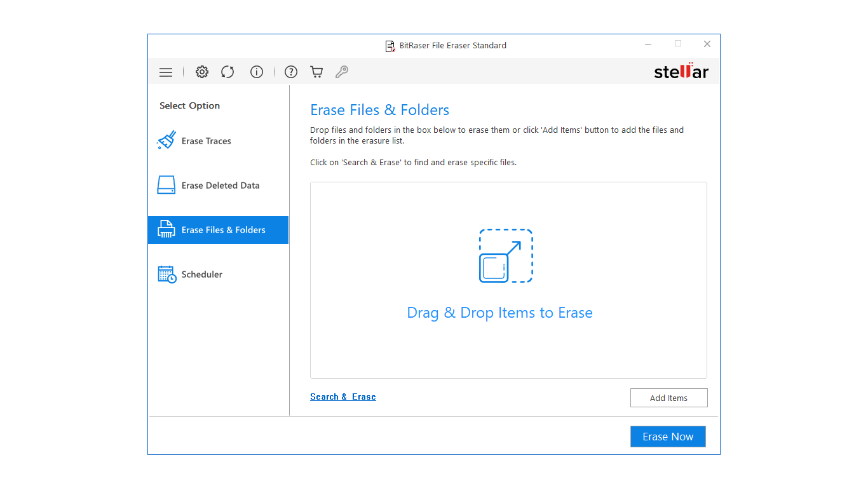Open the Search & Erase link
This screenshot has width=868, height=488.
click(343, 396)
